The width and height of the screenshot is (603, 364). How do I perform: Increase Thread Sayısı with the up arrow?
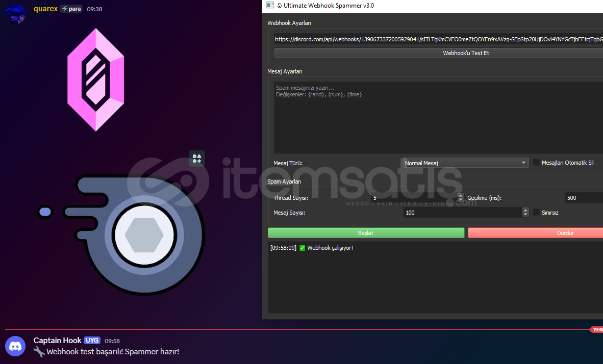460,196
